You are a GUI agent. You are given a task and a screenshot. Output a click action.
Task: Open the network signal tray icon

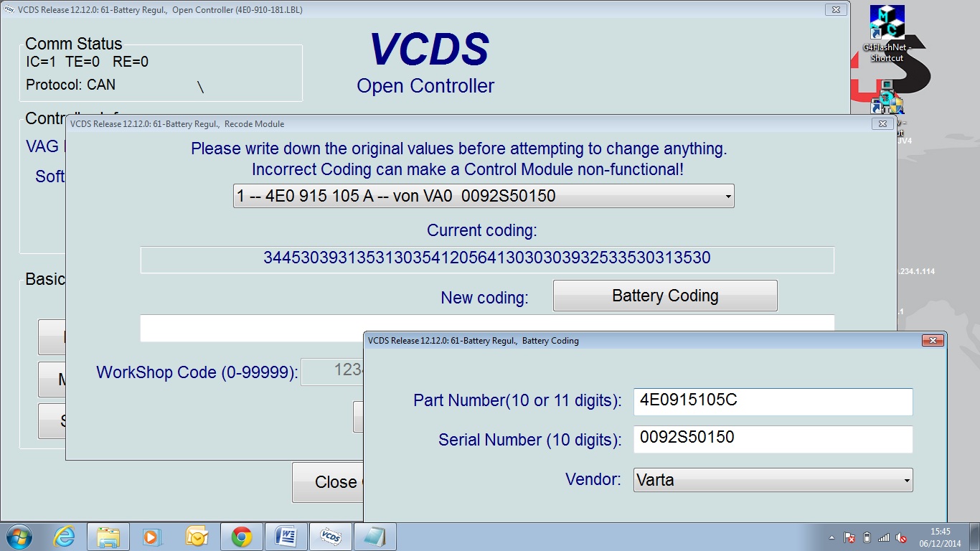pyautogui.click(x=884, y=537)
